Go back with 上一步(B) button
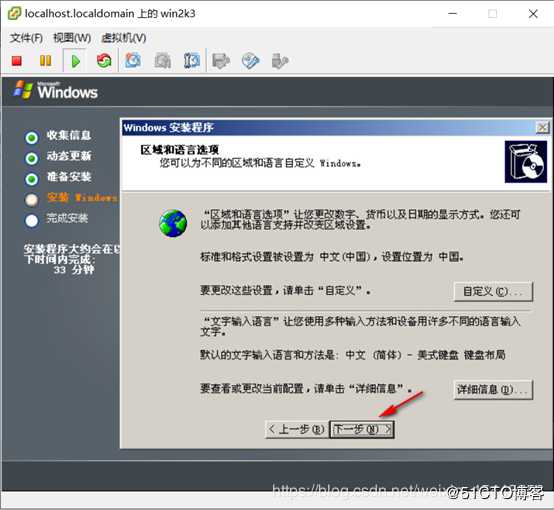Image resolution: width=554 pixels, height=510 pixels. click(297, 429)
